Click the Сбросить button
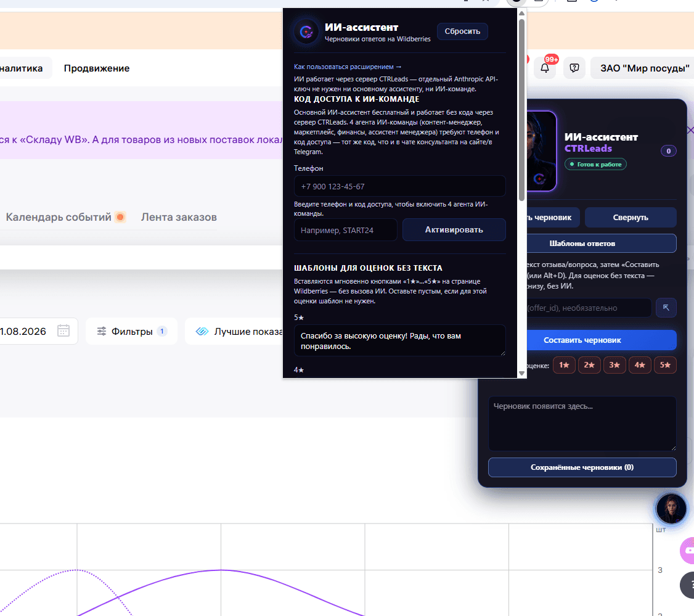Screen dimensions: 694x616 462,31
